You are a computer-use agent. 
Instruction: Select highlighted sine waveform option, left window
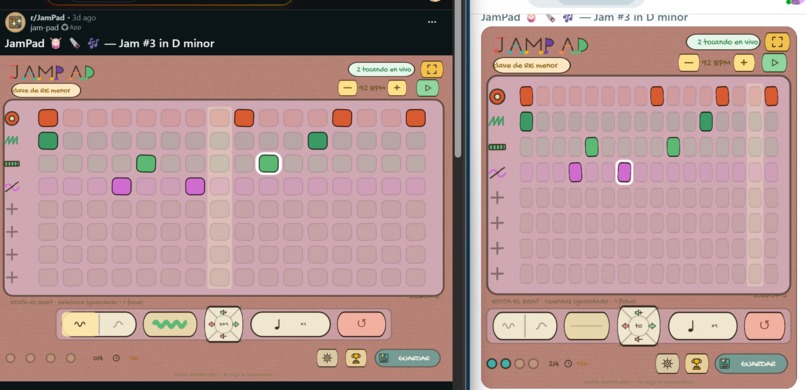(x=81, y=324)
